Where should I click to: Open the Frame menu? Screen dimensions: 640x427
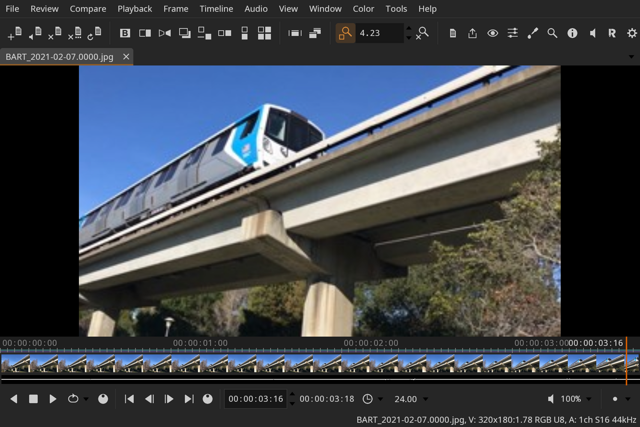click(x=176, y=9)
